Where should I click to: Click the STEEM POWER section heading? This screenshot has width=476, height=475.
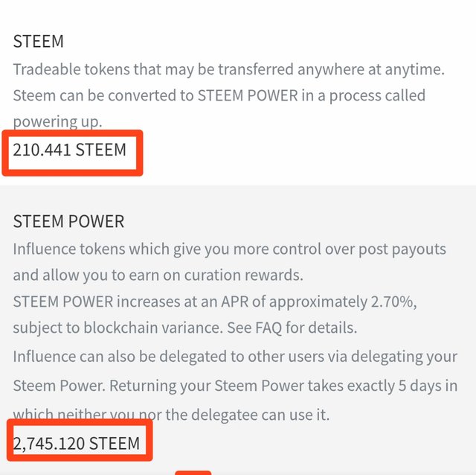tap(68, 221)
